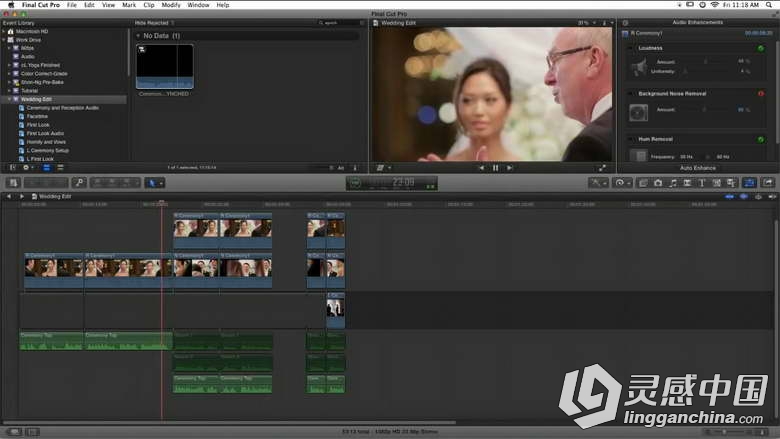Open the enhancements magic wand menu
Viewport: 780px width, 439px height.
pos(598,183)
